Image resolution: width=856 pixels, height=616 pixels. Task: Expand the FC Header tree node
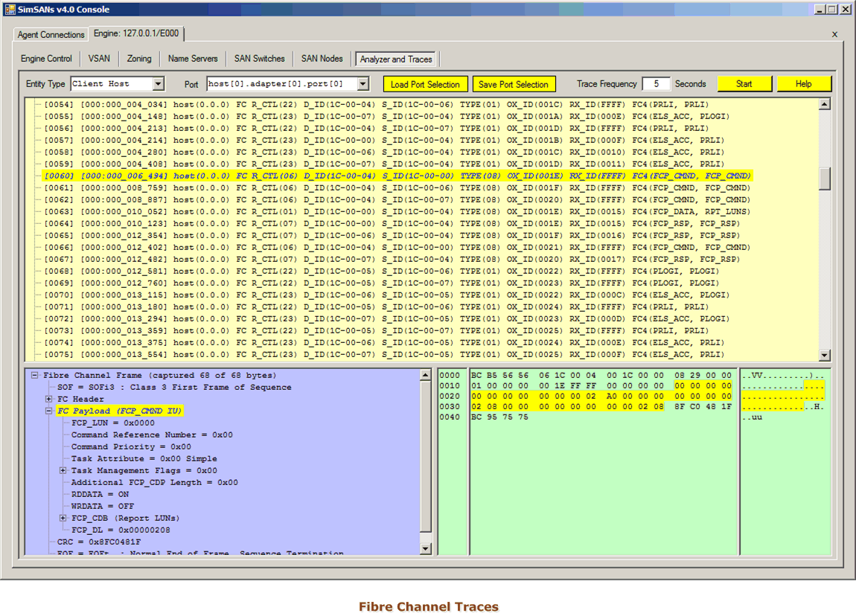[x=49, y=400]
